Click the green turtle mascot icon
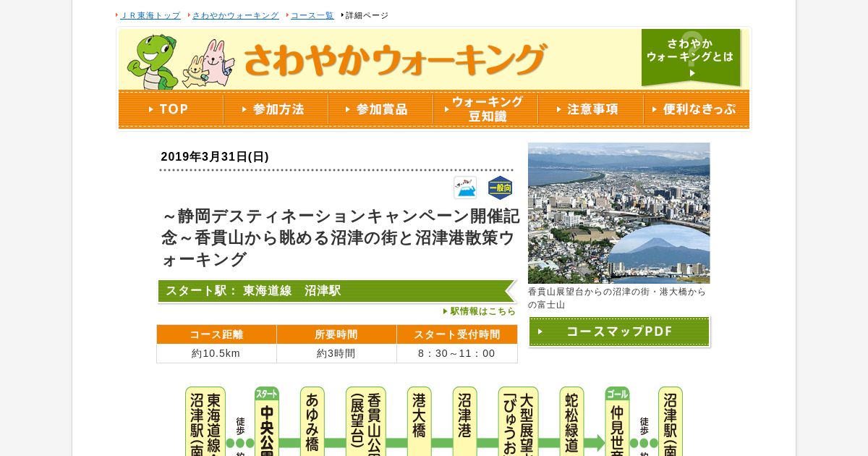 pyautogui.click(x=153, y=62)
